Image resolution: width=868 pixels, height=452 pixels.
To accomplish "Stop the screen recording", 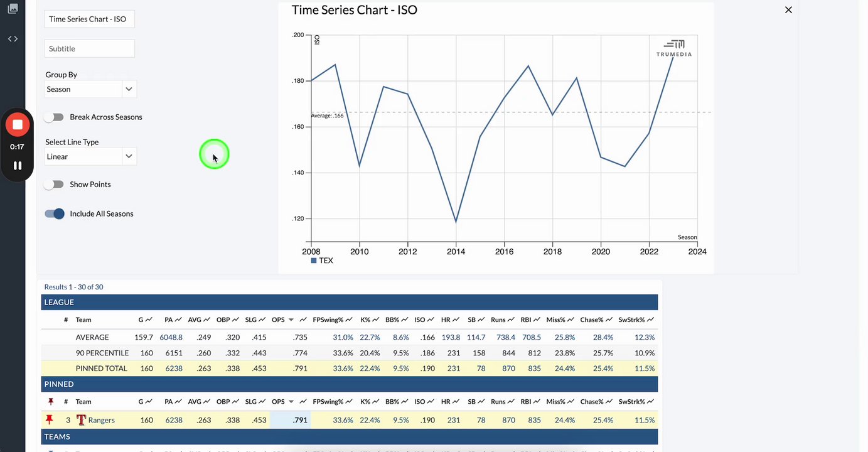I will [x=18, y=124].
